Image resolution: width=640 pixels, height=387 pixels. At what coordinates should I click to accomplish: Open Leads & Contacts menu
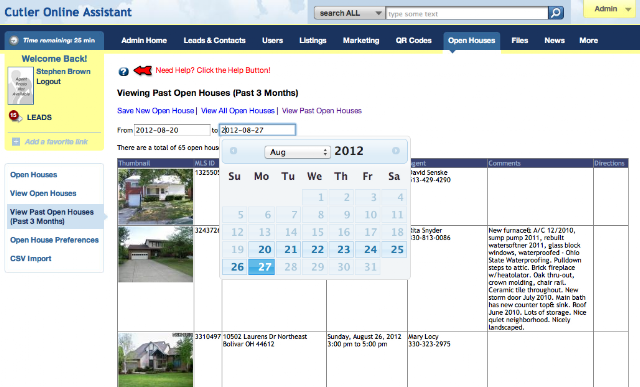tap(214, 40)
